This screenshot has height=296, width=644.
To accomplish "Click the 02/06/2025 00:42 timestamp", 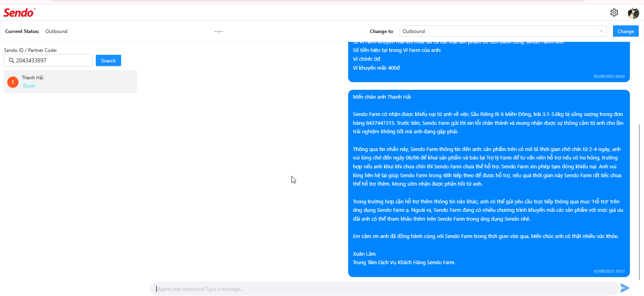I will pos(609,77).
